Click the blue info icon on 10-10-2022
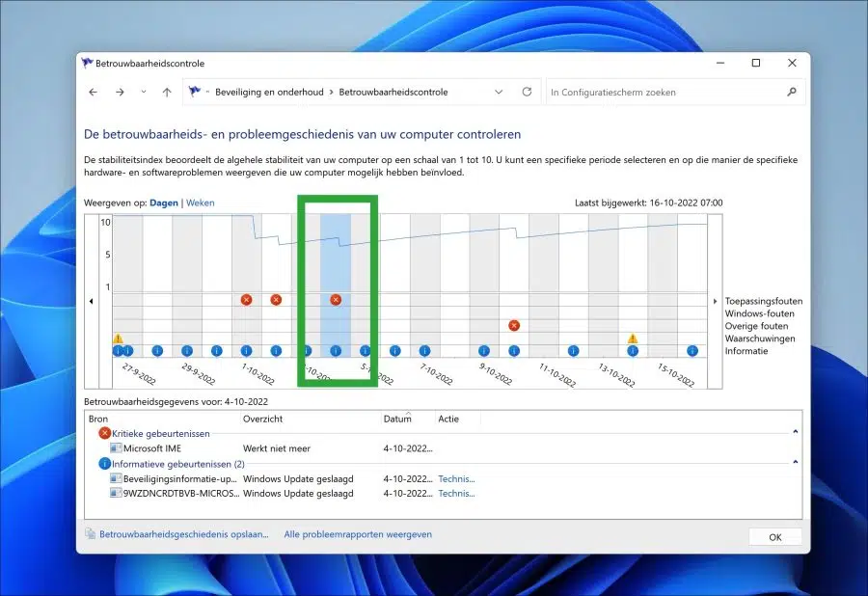Viewport: 868px width, 596px height. pyautogui.click(x=514, y=351)
